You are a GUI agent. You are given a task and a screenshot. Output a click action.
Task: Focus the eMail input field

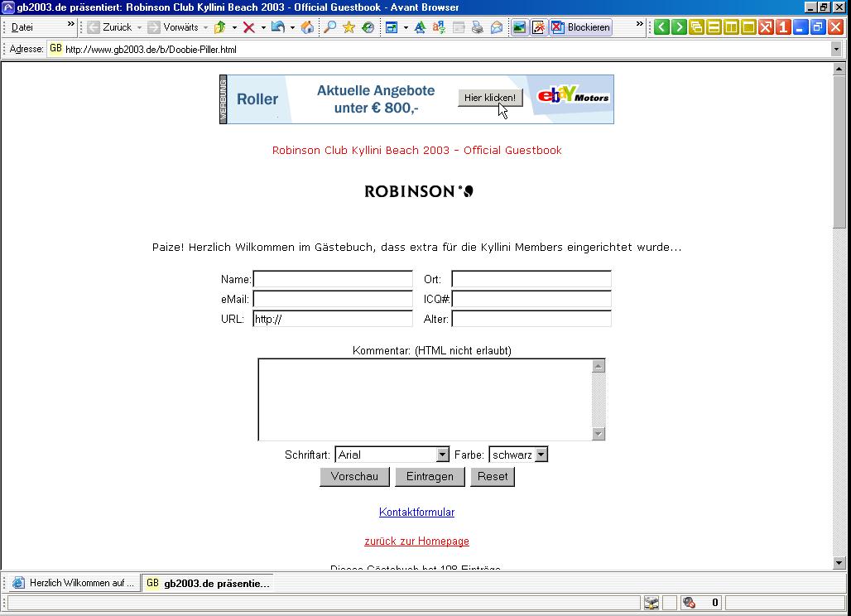(333, 299)
